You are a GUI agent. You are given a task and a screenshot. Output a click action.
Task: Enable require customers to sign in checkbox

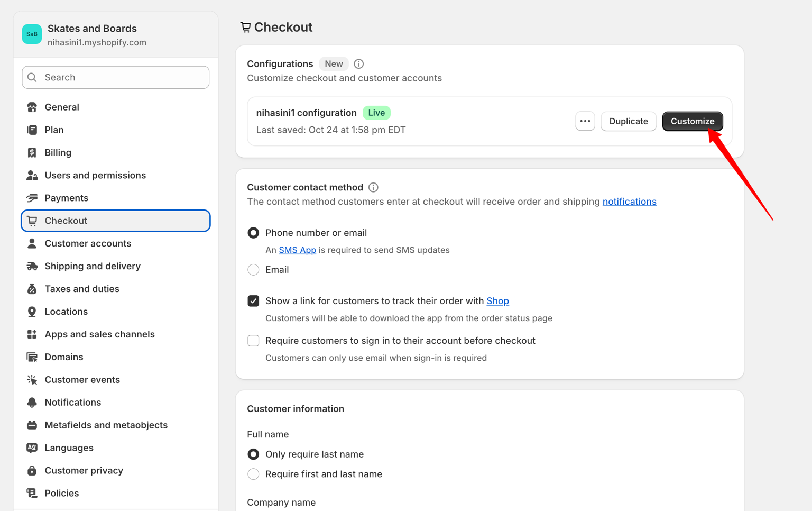click(253, 341)
